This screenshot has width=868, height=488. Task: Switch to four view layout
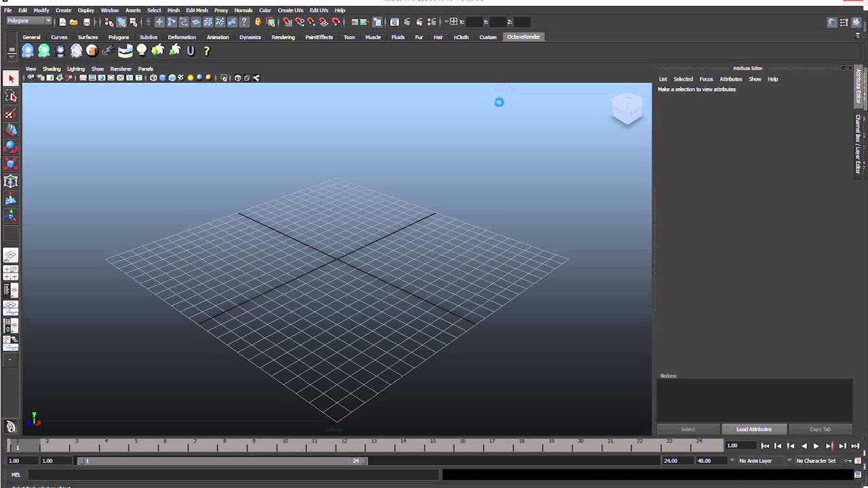11,273
